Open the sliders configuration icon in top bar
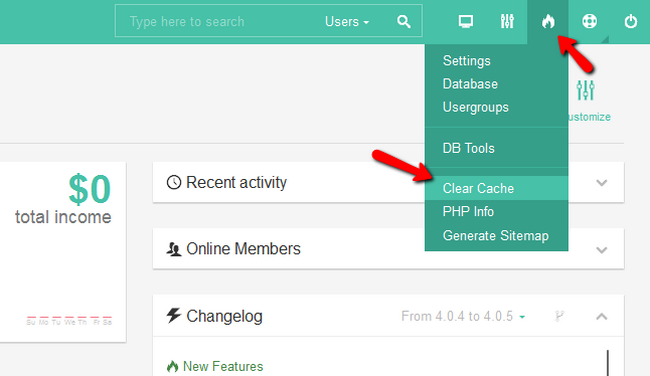The height and width of the screenshot is (376, 650). tap(507, 22)
